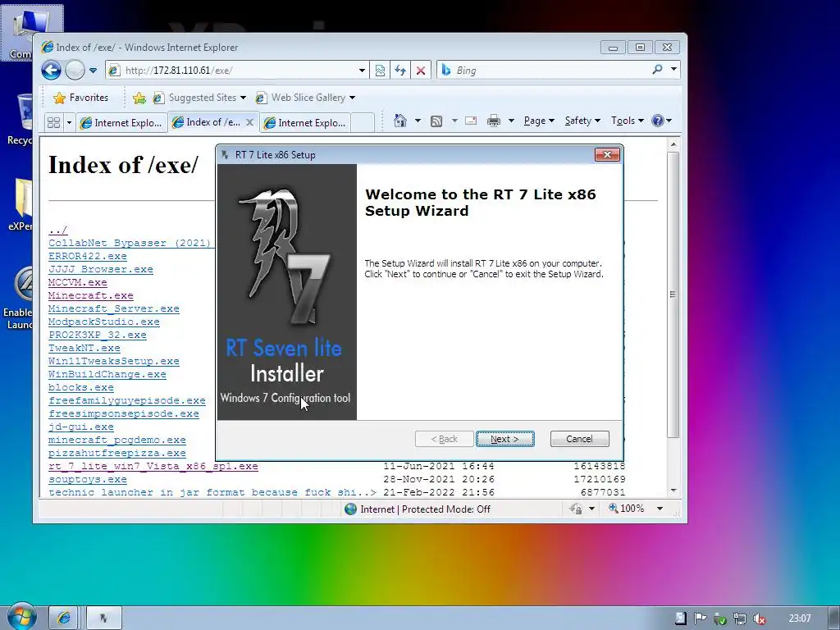This screenshot has width=840, height=630.
Task: Open the Safety menu
Action: click(582, 121)
